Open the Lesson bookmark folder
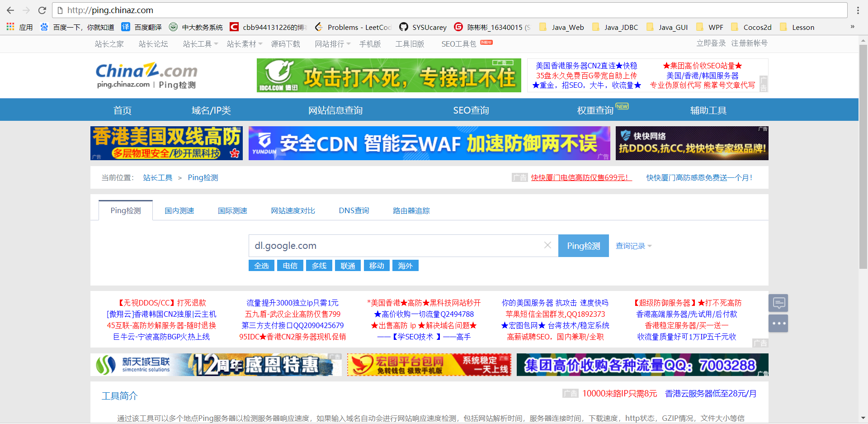The height and width of the screenshot is (424, 868). pos(797,27)
